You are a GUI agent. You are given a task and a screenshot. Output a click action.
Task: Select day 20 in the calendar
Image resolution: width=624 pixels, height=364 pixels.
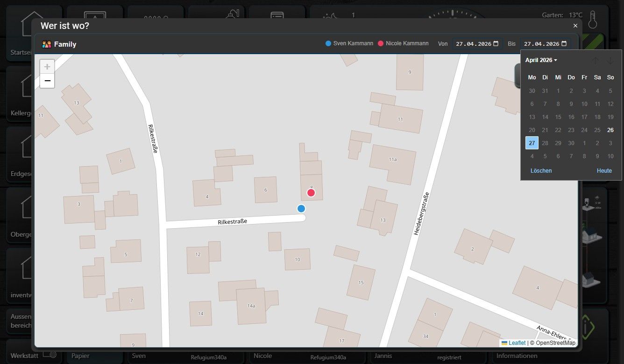(x=532, y=130)
